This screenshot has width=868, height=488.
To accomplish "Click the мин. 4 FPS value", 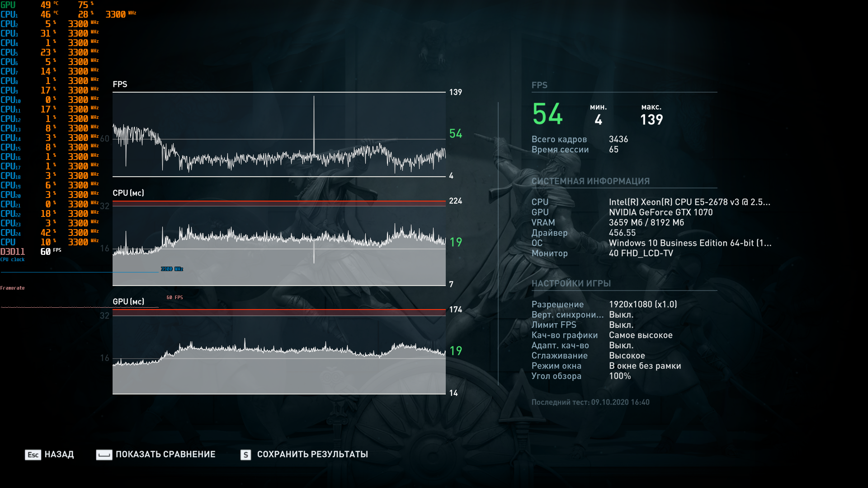I will click(x=598, y=120).
